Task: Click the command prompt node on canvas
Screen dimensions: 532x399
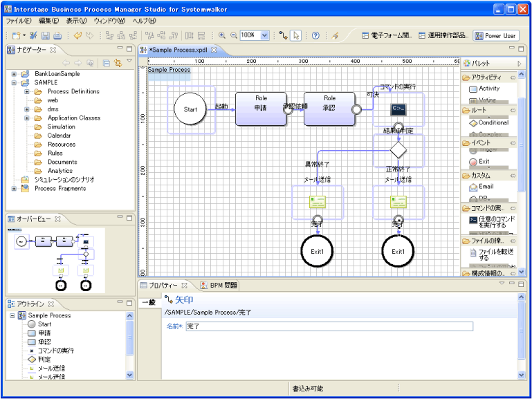Action: tap(398, 109)
